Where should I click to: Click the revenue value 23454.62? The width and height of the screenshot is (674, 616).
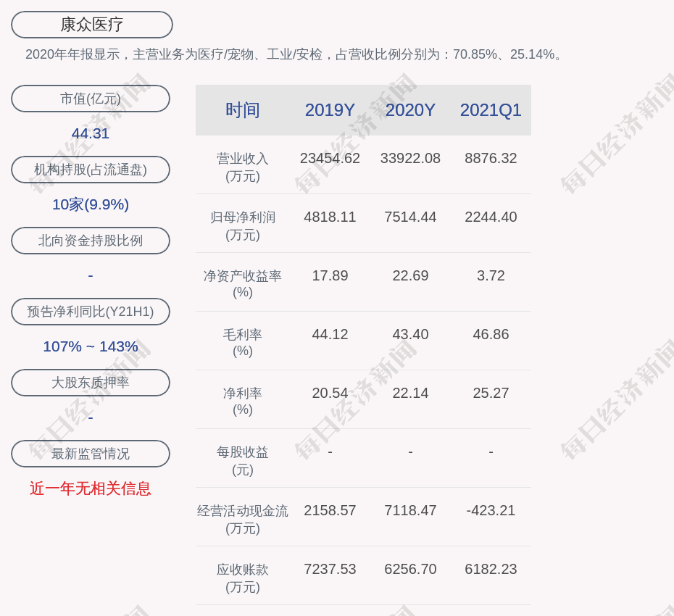point(330,158)
